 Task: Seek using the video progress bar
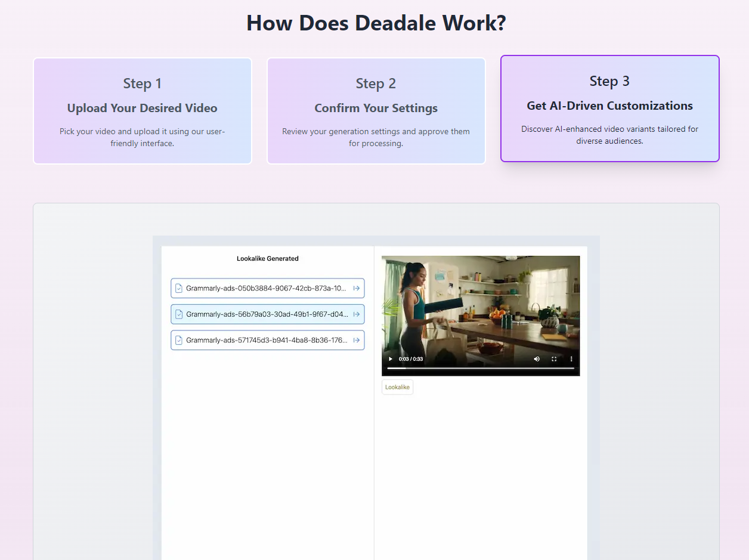pyautogui.click(x=481, y=369)
